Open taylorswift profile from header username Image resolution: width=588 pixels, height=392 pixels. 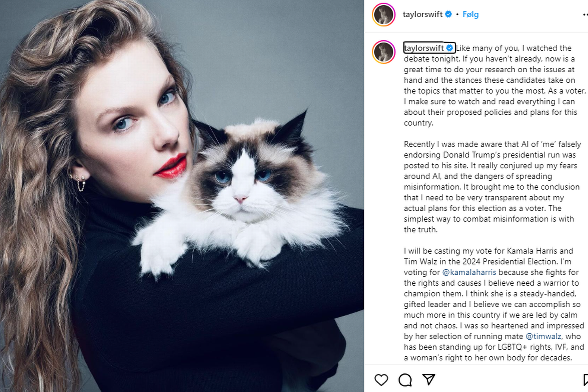[x=422, y=14]
